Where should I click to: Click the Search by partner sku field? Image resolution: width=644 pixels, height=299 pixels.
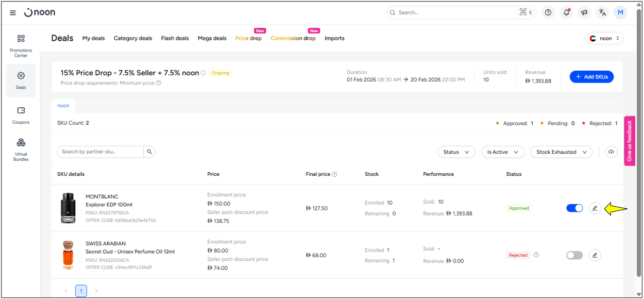click(100, 152)
